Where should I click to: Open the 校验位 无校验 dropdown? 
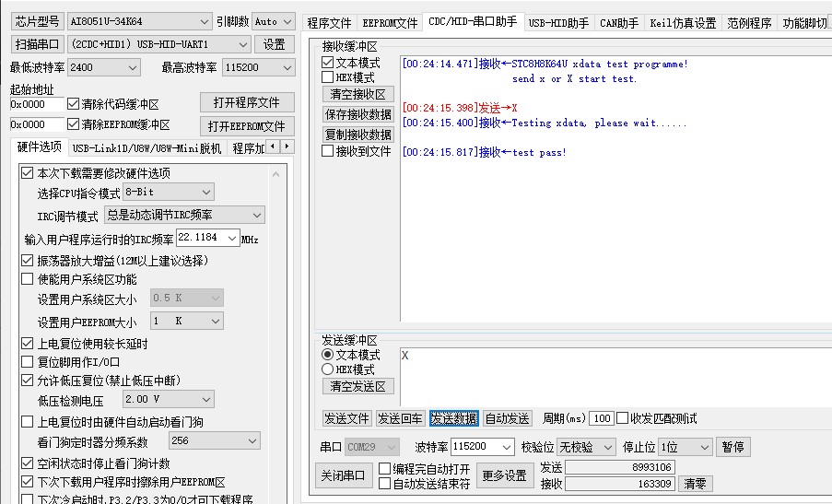(586, 447)
